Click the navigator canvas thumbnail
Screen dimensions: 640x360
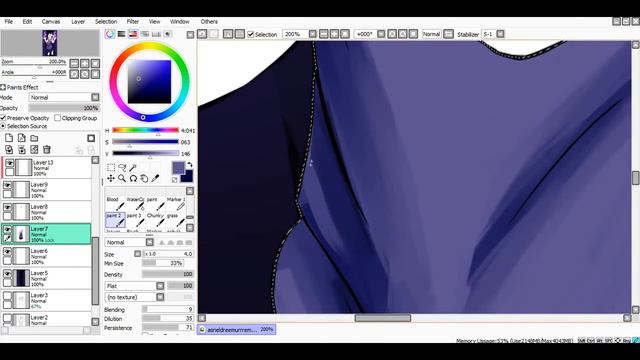[x=50, y=43]
